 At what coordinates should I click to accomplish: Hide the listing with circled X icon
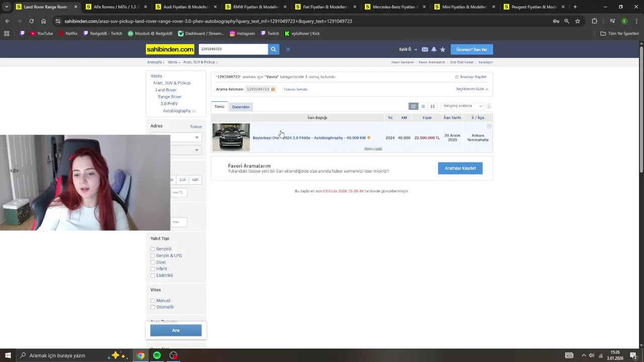(x=489, y=126)
